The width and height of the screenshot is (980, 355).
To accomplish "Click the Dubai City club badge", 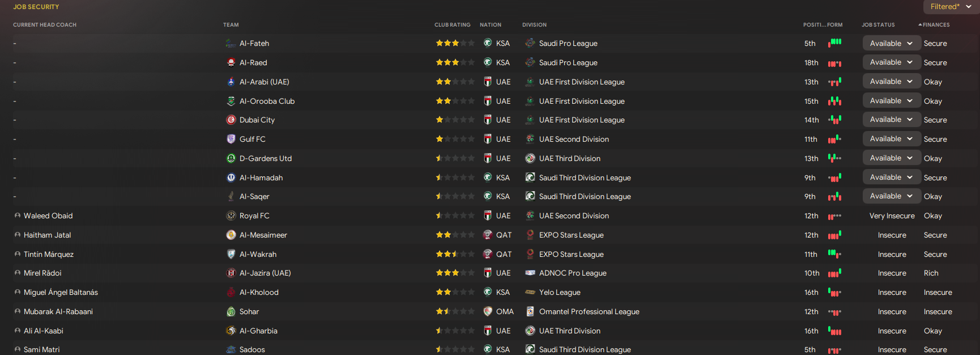I will pos(231,120).
